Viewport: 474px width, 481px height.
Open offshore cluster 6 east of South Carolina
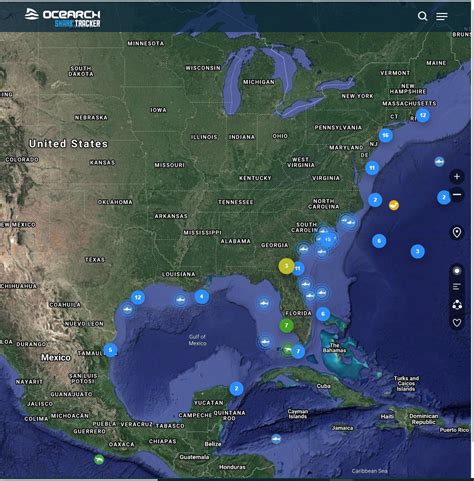(x=379, y=241)
